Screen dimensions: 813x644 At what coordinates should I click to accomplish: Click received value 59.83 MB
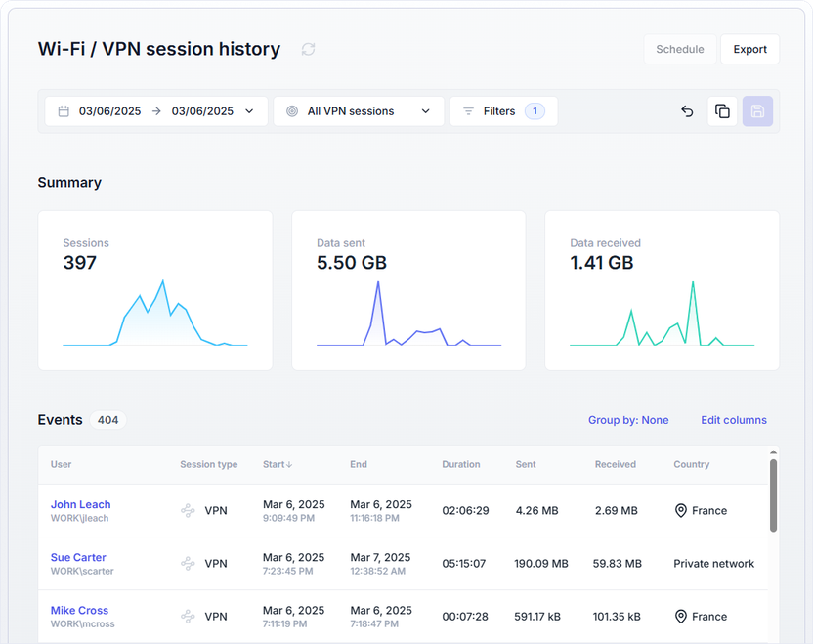(x=617, y=564)
